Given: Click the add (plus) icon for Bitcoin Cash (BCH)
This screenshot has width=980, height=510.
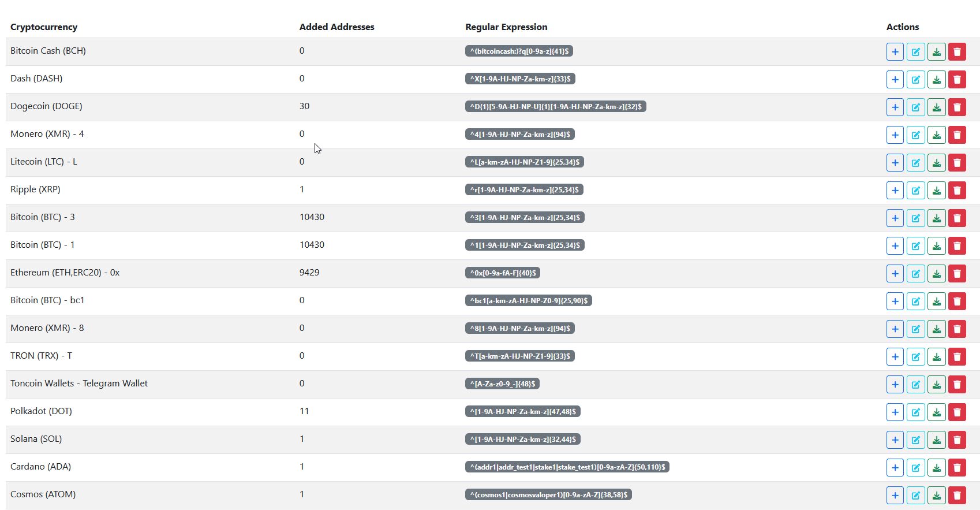Looking at the screenshot, I should 895,52.
